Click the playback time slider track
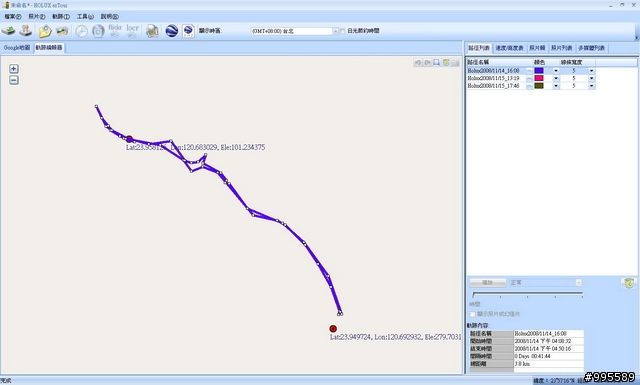 coord(527,293)
